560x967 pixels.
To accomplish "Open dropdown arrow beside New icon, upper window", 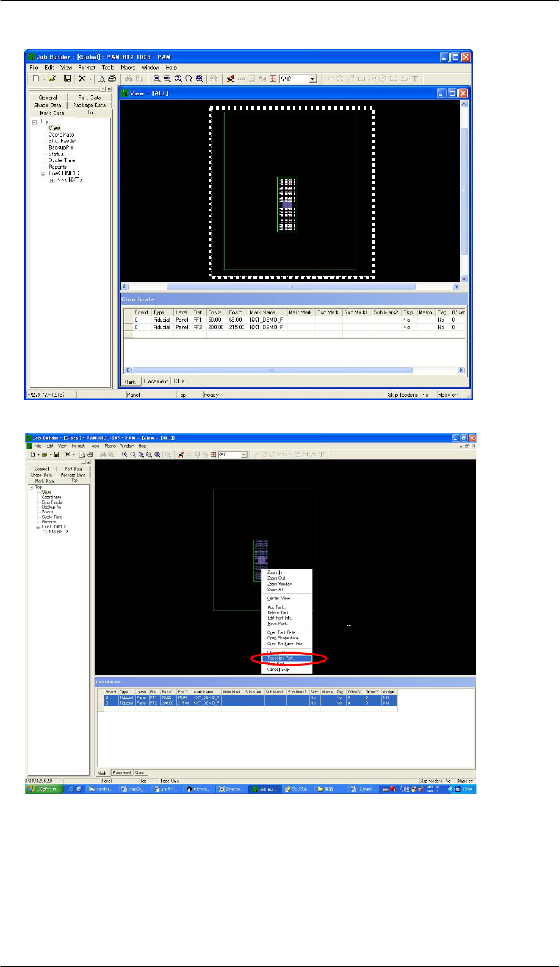I will click(43, 79).
